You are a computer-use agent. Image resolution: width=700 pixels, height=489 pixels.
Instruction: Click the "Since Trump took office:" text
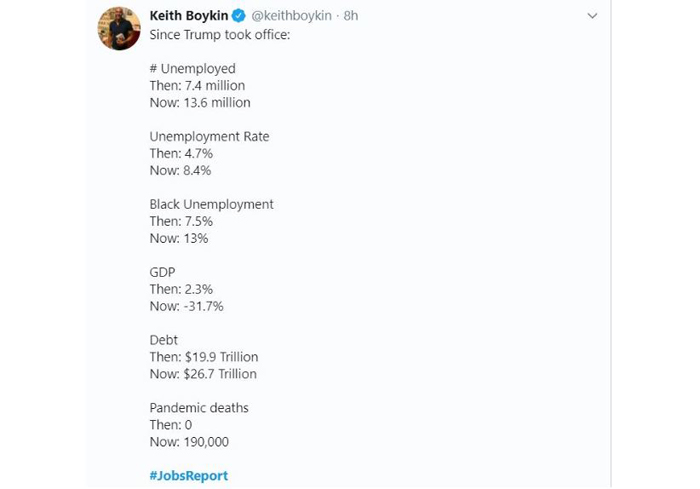tap(220, 35)
